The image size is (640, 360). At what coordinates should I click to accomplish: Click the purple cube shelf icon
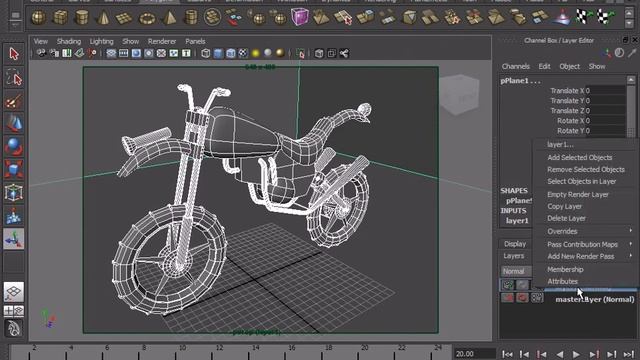click(300, 17)
